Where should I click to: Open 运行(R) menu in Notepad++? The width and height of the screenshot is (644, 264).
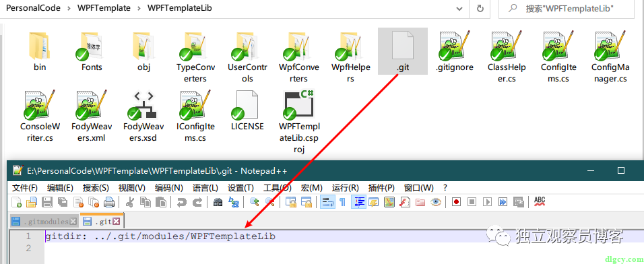(345, 188)
